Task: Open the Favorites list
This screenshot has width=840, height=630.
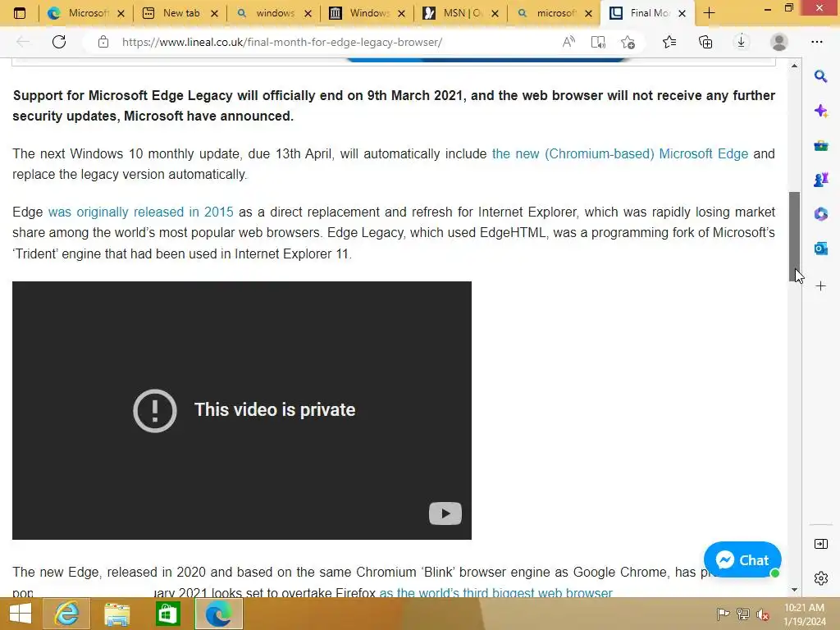Action: [x=669, y=42]
